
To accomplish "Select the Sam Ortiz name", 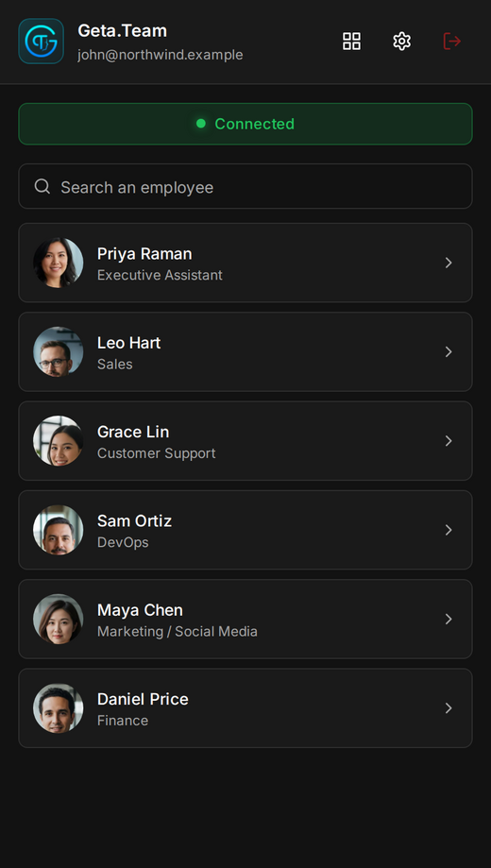I will [134, 521].
